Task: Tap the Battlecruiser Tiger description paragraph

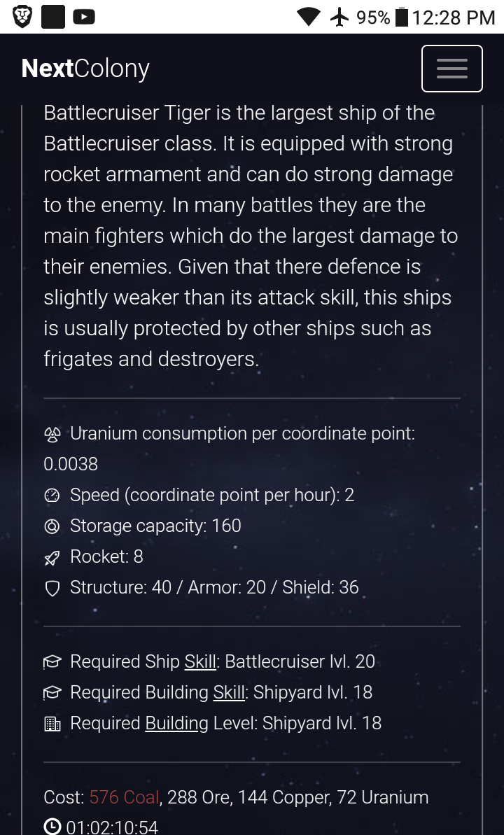Action: click(x=251, y=236)
